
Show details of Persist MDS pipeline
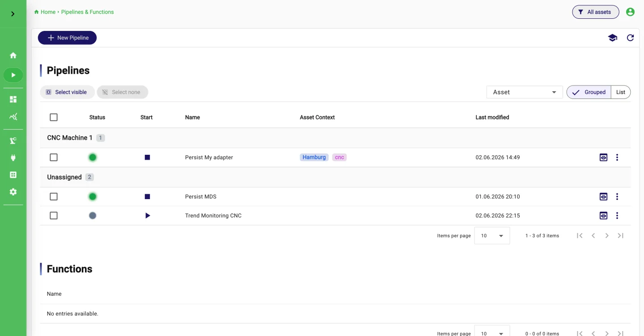tap(603, 196)
